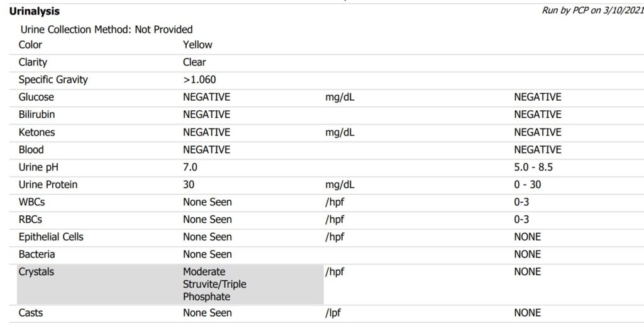Screen dimensions: 644x323
Task: Click the Yellow color result value
Action: 197,45
